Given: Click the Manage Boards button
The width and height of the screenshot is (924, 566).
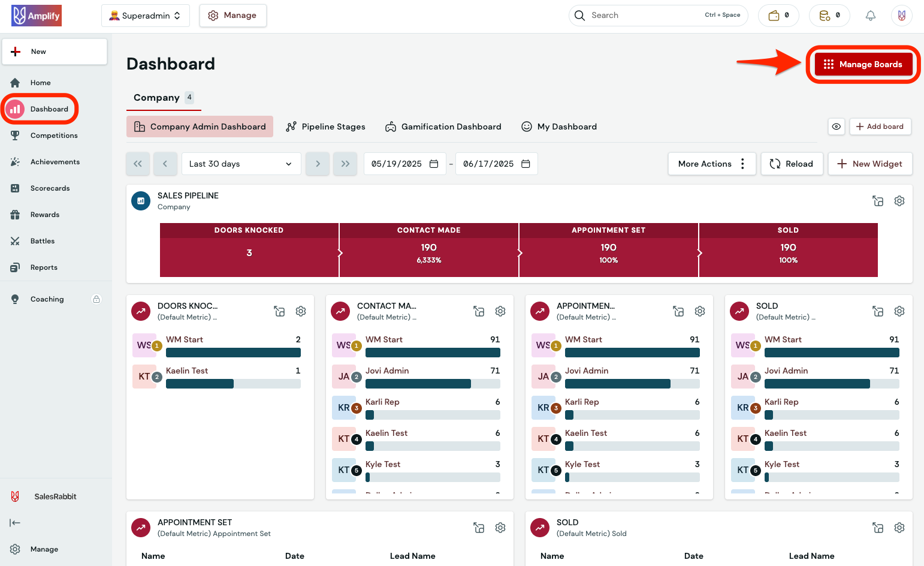Looking at the screenshot, I should (863, 64).
